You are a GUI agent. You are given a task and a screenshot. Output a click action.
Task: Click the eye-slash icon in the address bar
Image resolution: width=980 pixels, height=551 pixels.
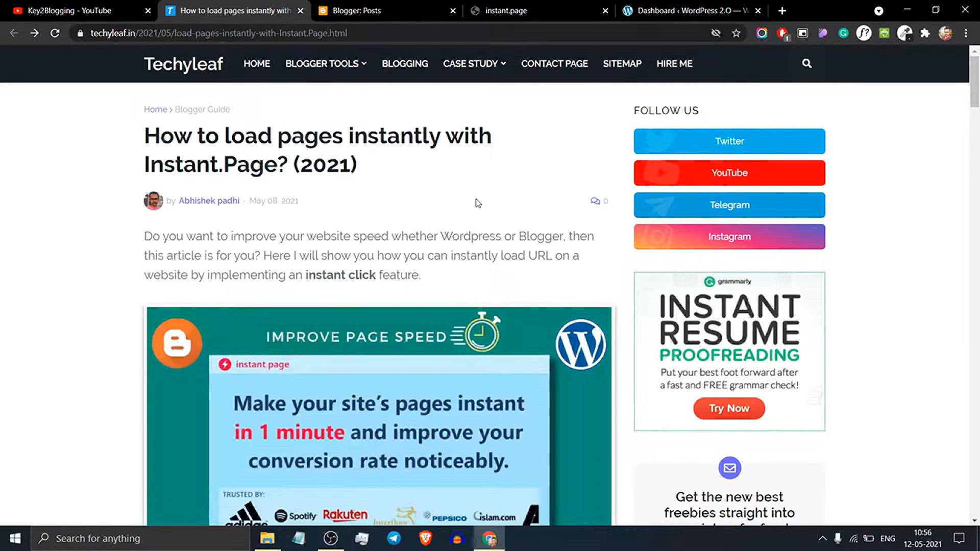[716, 33]
